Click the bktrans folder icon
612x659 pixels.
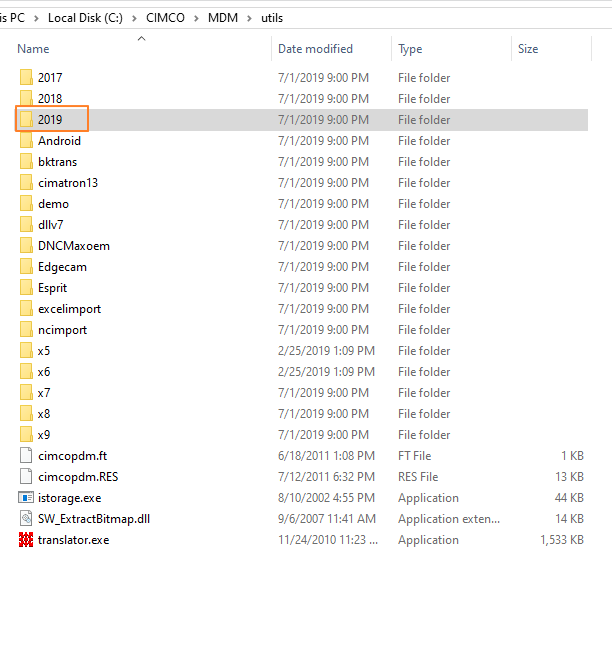pos(26,161)
